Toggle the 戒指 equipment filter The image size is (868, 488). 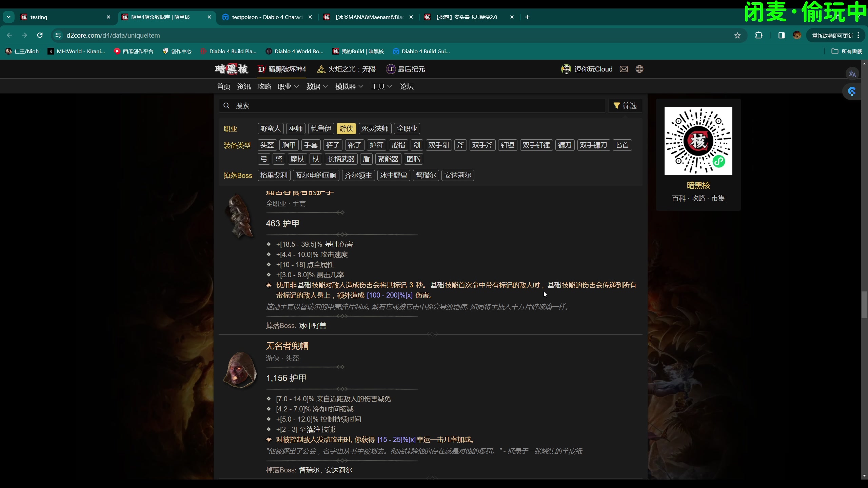click(398, 145)
